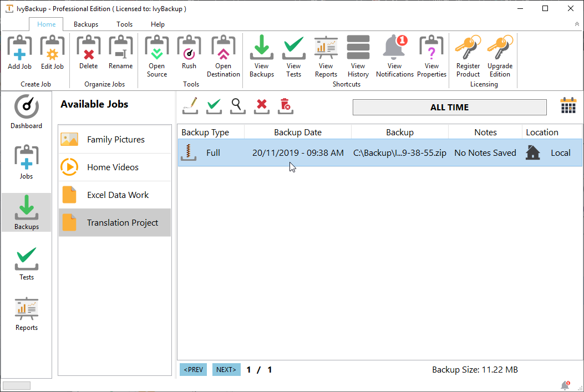Select the View Tests shortcut
The height and width of the screenshot is (392, 584).
[x=294, y=56]
